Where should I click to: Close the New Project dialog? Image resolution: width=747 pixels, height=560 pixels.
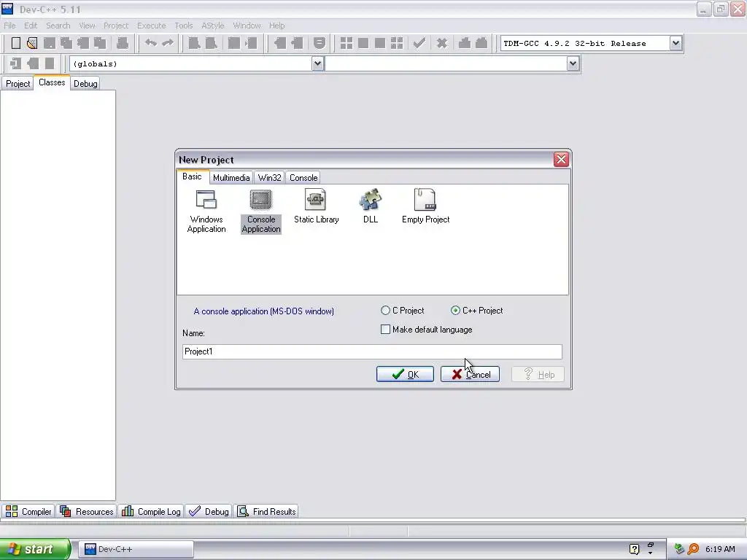coord(561,159)
